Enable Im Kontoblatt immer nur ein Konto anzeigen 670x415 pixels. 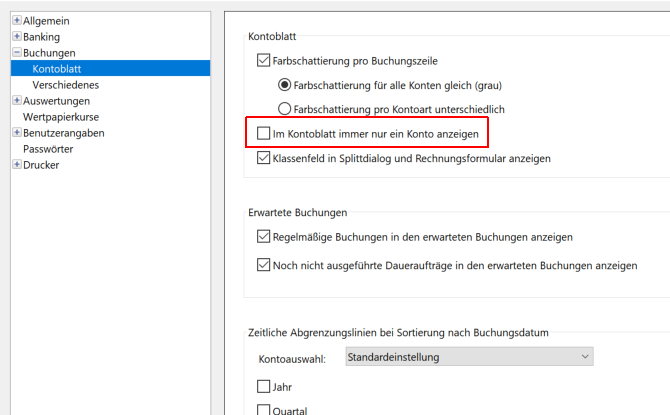[x=263, y=133]
